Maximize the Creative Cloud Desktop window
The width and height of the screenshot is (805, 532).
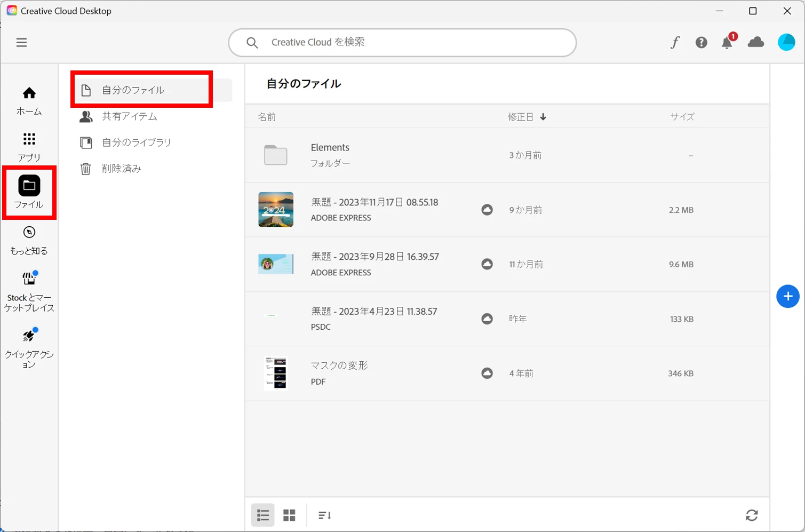coord(753,11)
